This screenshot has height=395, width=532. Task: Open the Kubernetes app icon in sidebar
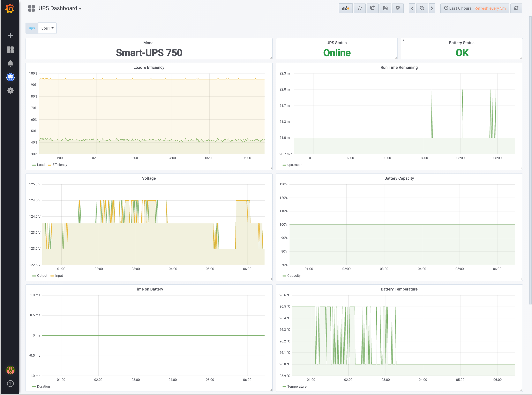(x=10, y=77)
